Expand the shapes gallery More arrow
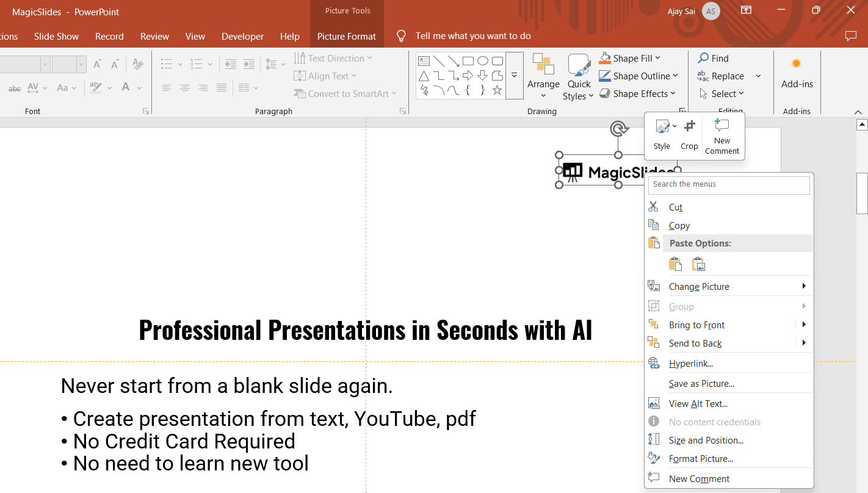The image size is (868, 493). (514, 75)
